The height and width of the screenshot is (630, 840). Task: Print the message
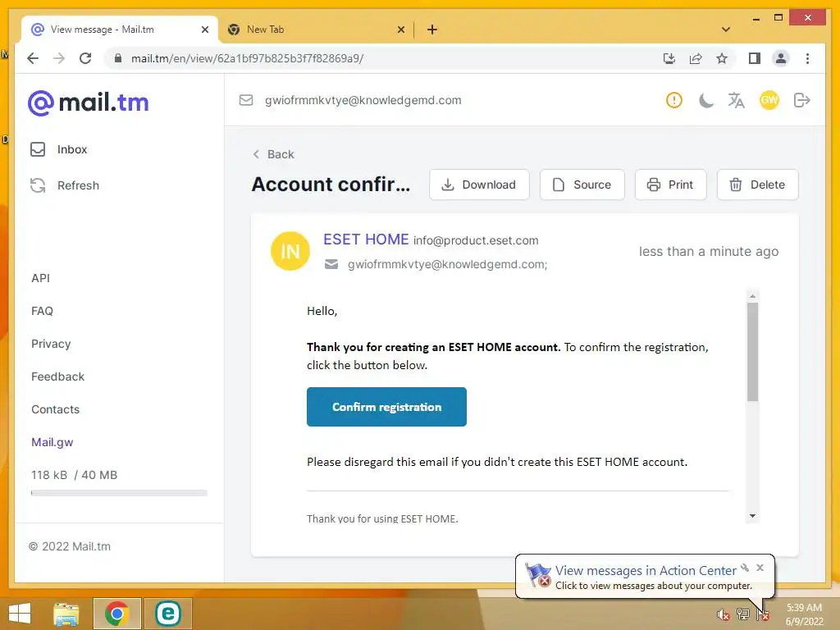(x=671, y=185)
